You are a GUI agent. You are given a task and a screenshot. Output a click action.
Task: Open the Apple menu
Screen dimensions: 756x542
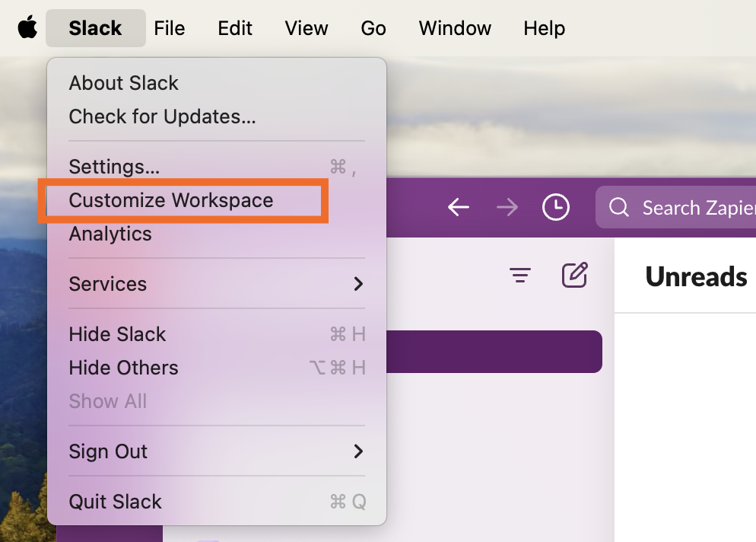(x=27, y=27)
